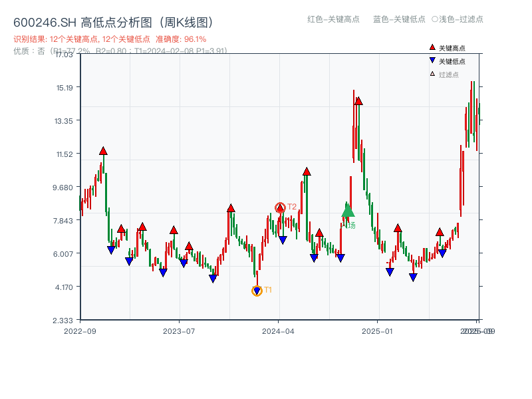Select the red-circled T2 high point marker
The image size is (532, 399).
(281, 206)
